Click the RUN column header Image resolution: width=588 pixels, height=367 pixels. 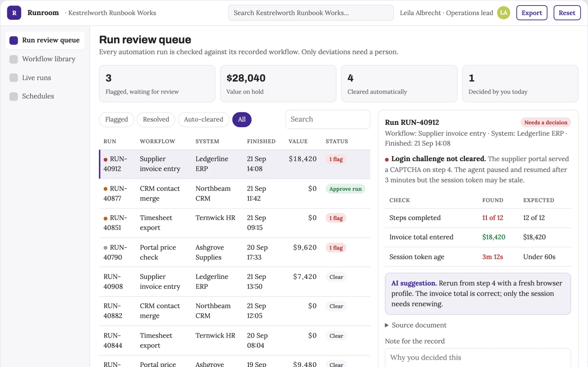110,141
